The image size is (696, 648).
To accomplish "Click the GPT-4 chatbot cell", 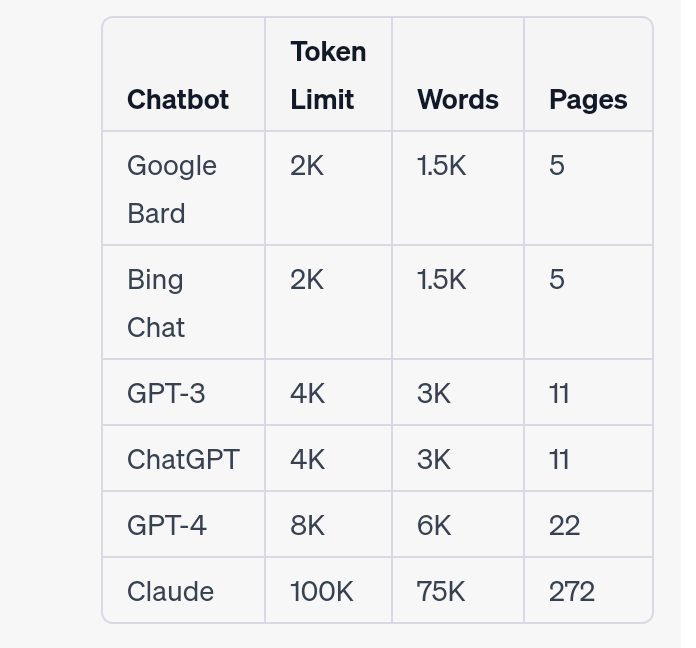I will point(166,525).
